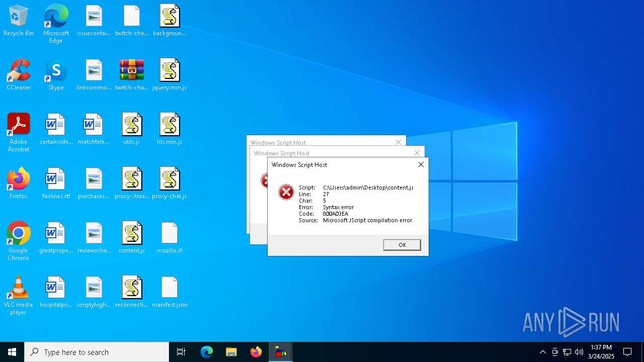Open Task View on the taskbar

[x=181, y=352]
